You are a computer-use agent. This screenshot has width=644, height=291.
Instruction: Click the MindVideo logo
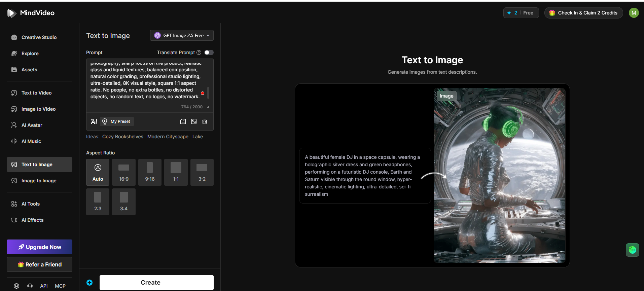click(x=31, y=13)
